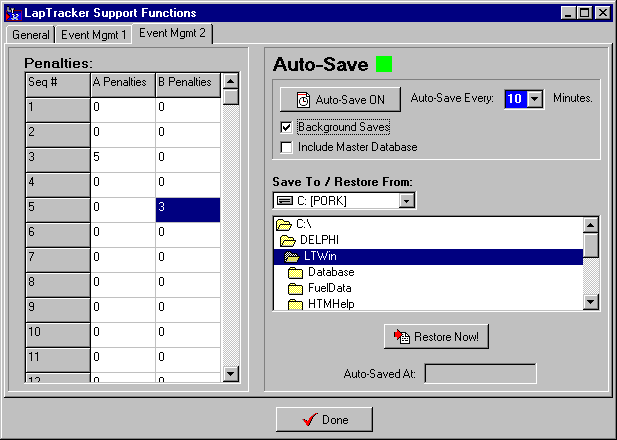This screenshot has width=617, height=440.
Task: Select A Penalties cell in row 3
Action: (123, 160)
